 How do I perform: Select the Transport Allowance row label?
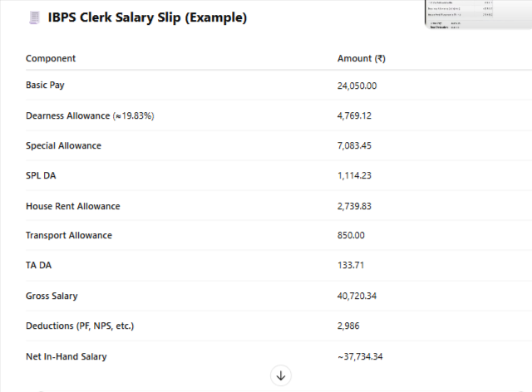coord(69,236)
